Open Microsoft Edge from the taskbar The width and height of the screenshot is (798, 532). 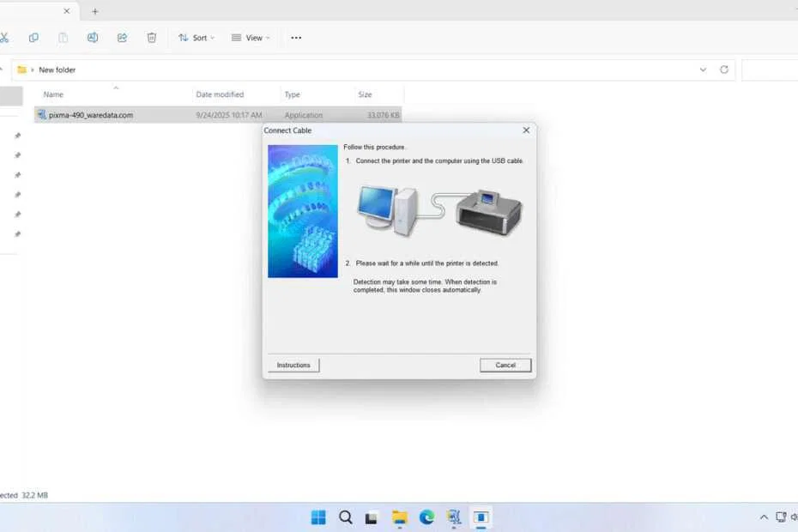coord(426,517)
